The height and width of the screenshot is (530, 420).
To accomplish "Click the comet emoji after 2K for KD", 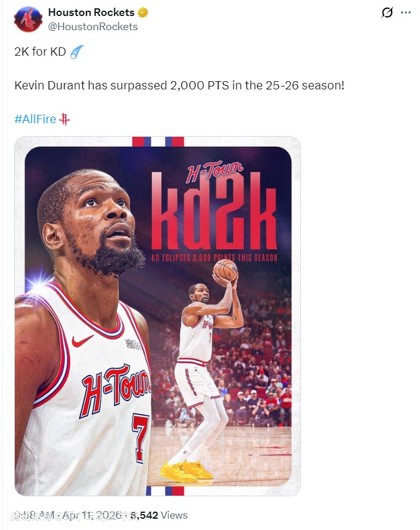I will [76, 52].
